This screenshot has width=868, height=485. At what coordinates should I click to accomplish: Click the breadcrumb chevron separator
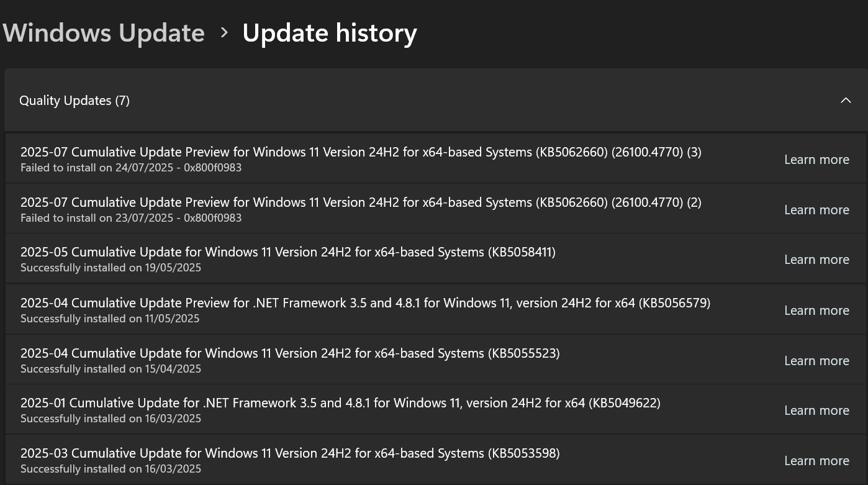tap(224, 32)
